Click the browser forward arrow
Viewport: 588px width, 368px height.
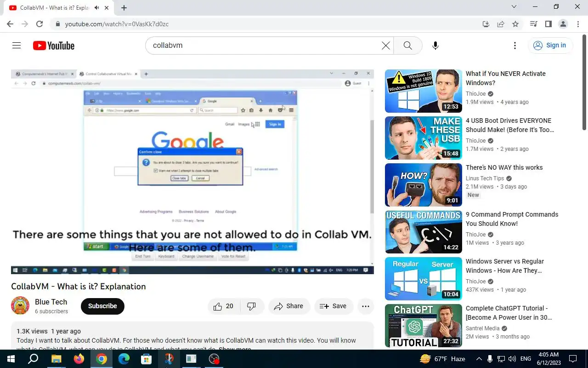click(25, 24)
